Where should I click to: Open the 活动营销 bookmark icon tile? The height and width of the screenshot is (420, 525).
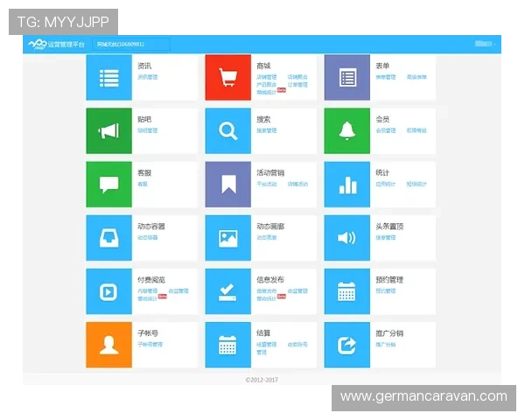click(x=228, y=185)
